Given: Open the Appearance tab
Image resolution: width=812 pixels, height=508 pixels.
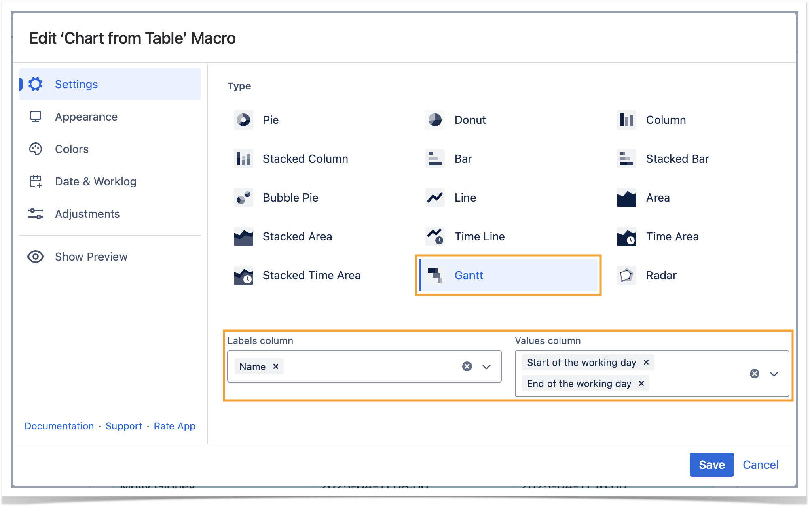Looking at the screenshot, I should tap(86, 117).
